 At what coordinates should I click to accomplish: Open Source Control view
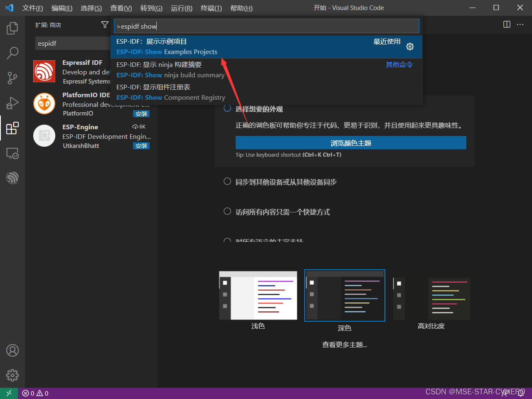[x=12, y=78]
